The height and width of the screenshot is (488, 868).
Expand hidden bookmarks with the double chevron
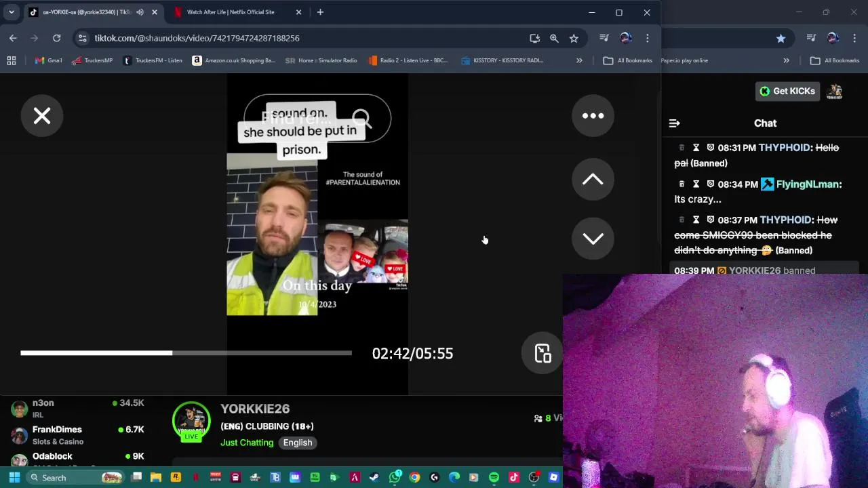[x=579, y=60]
